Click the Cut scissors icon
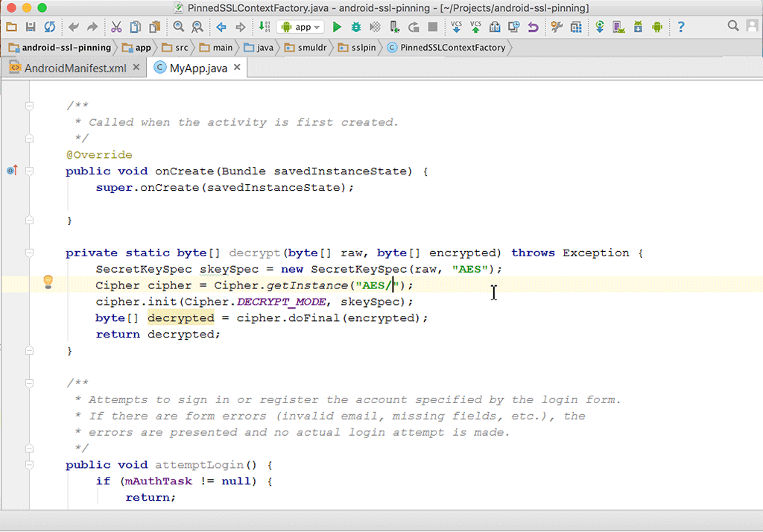The width and height of the screenshot is (763, 532). tap(116, 28)
